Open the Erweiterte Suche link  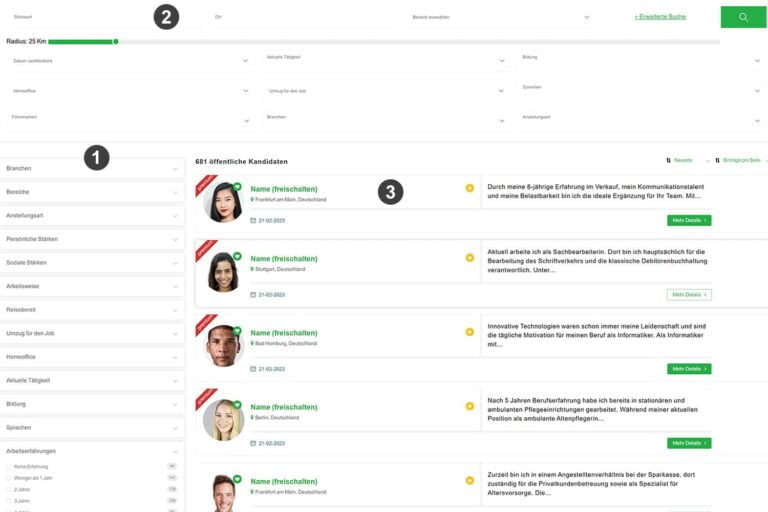point(660,17)
